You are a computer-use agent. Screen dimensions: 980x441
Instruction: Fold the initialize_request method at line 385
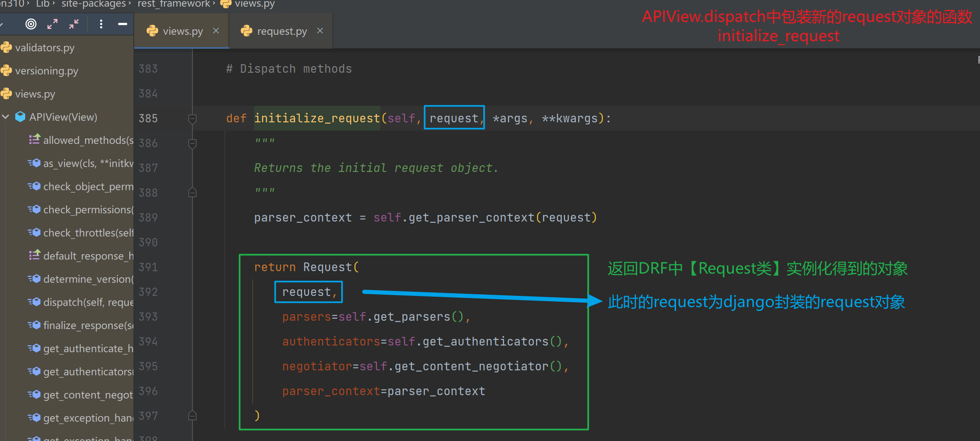tap(192, 119)
